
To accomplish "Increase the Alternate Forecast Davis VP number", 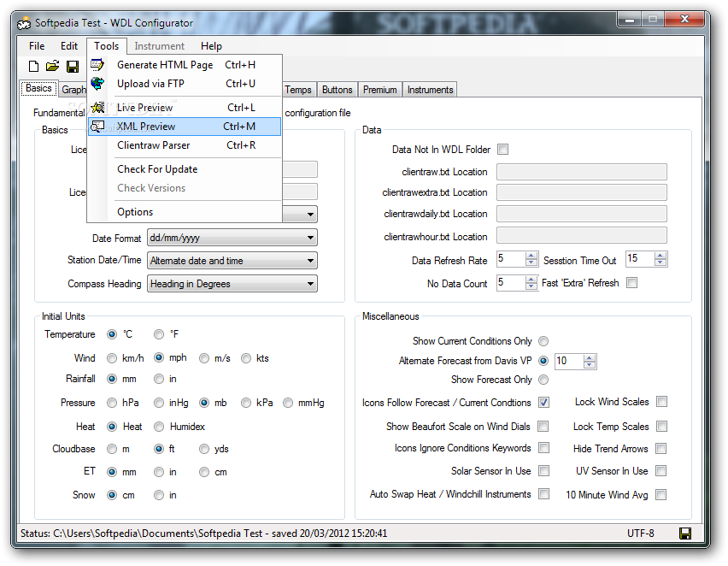I will pos(590,358).
